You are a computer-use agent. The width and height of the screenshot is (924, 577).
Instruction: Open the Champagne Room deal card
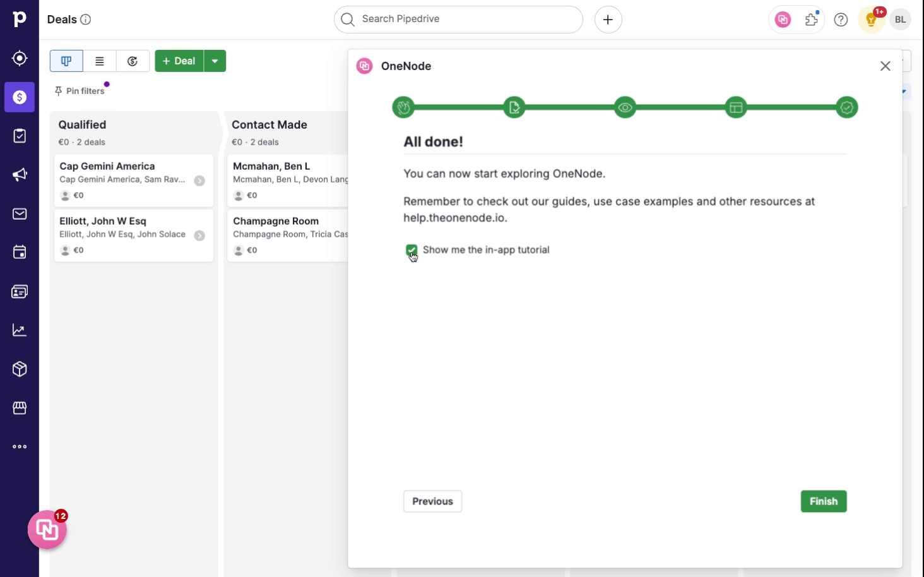pyautogui.click(x=288, y=235)
